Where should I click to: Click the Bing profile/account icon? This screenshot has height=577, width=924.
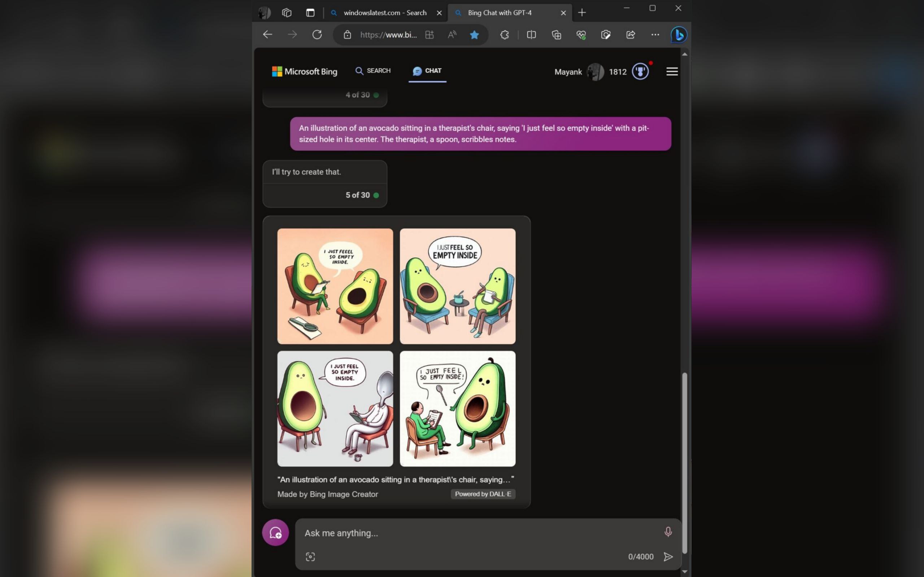[594, 71]
